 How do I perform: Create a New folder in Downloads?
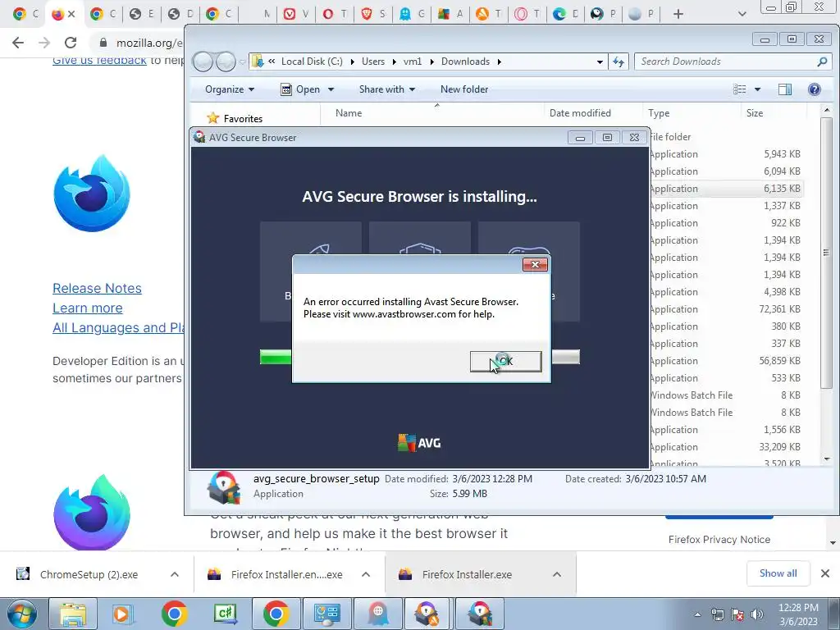point(464,89)
